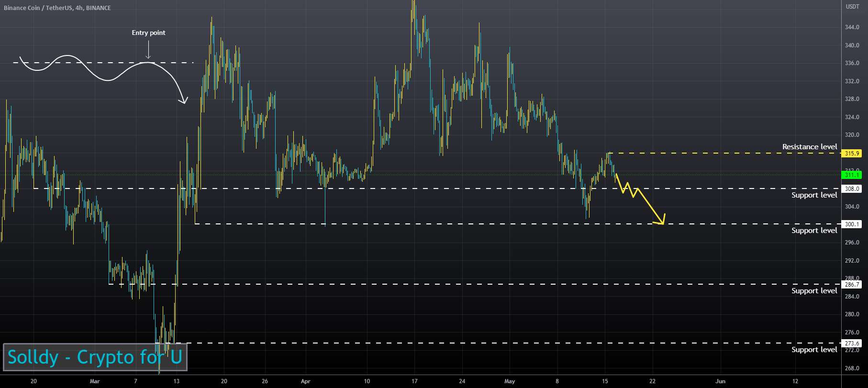Click the 268.0 price axis tick

(x=852, y=368)
